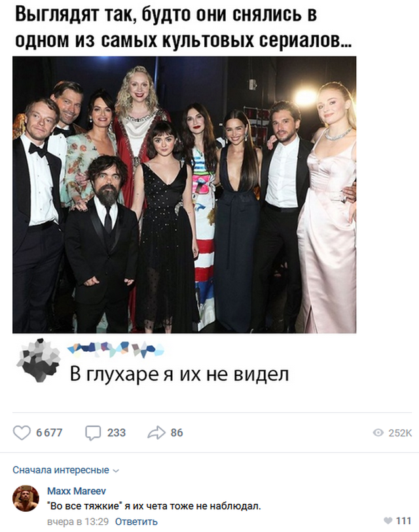Click the "В глухаре я их не видел" text
Image resolution: width=419 pixels, height=532 pixels.
click(x=179, y=375)
